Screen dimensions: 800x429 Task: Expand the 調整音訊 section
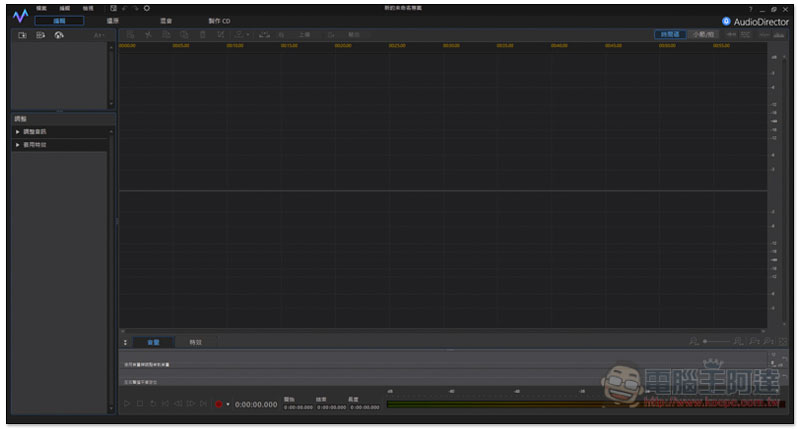(60, 132)
